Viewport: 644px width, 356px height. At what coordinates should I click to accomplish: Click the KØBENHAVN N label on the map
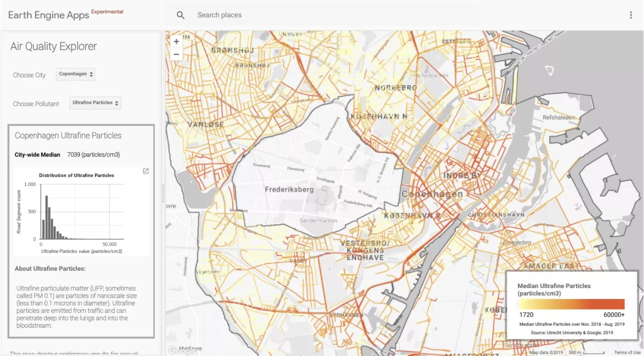pyautogui.click(x=379, y=116)
